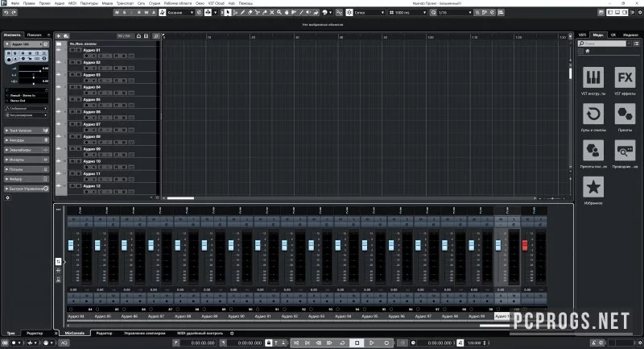
Task: Expand the Equalizers inspector section
Action: click(27, 150)
